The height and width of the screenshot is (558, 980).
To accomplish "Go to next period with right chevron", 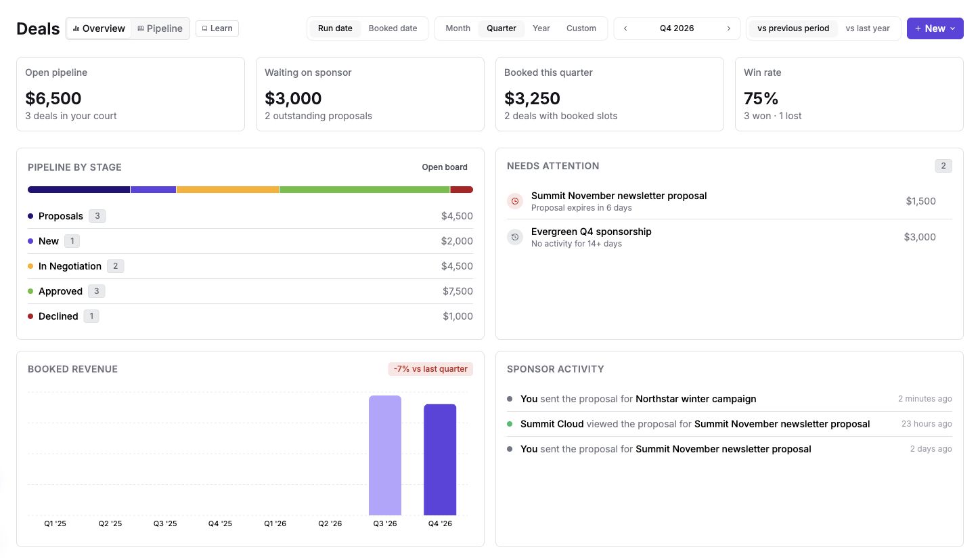I will point(728,28).
